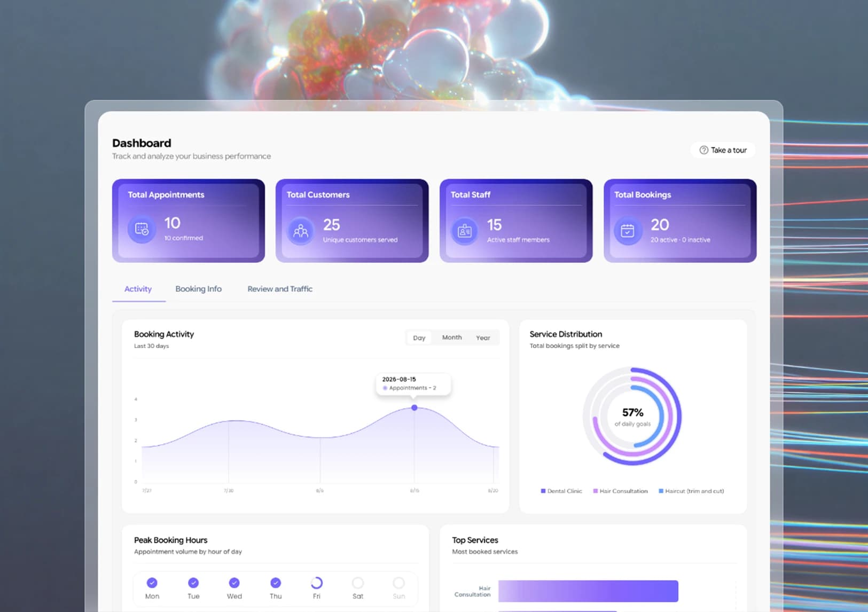Toggle the Wed day checkmark
The width and height of the screenshot is (868, 612).
(x=234, y=583)
